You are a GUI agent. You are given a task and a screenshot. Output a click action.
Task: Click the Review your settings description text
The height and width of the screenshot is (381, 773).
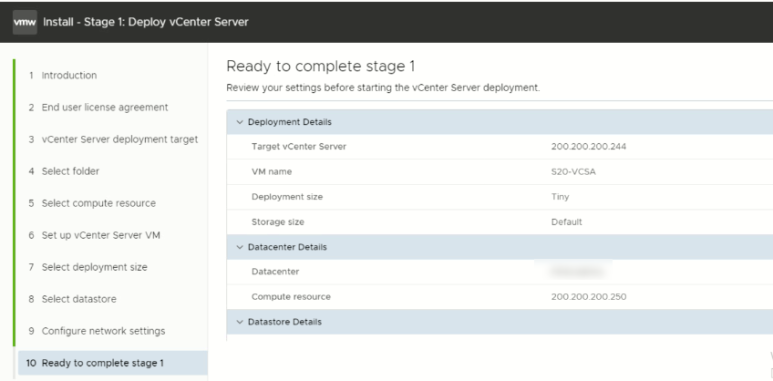tap(383, 88)
